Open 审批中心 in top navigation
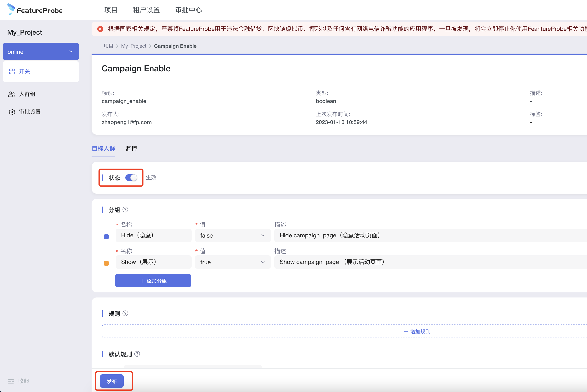587x392 pixels. coord(188,10)
